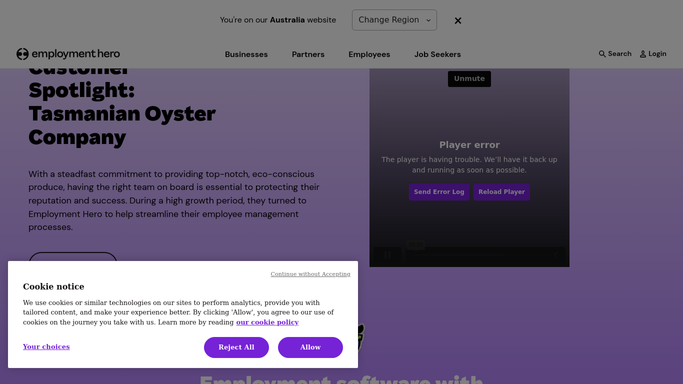
Task: Pause the video using the pause control
Action: coord(387,255)
